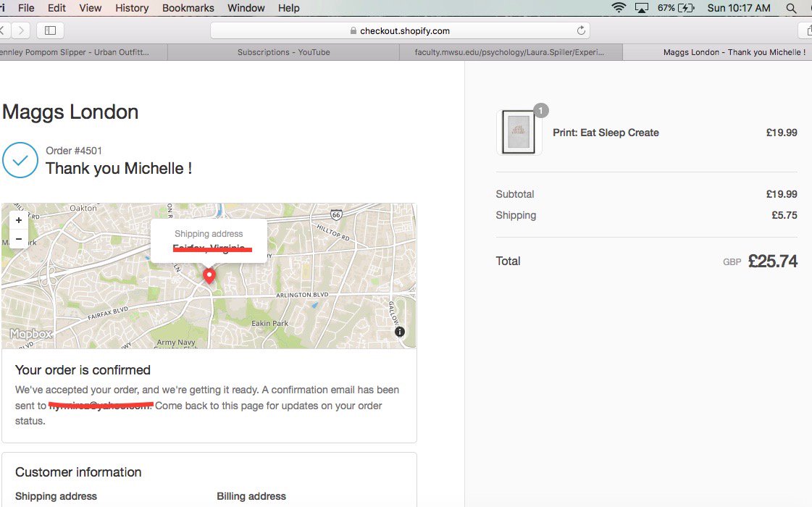Open the Help menu
This screenshot has width=812, height=507.
288,8
